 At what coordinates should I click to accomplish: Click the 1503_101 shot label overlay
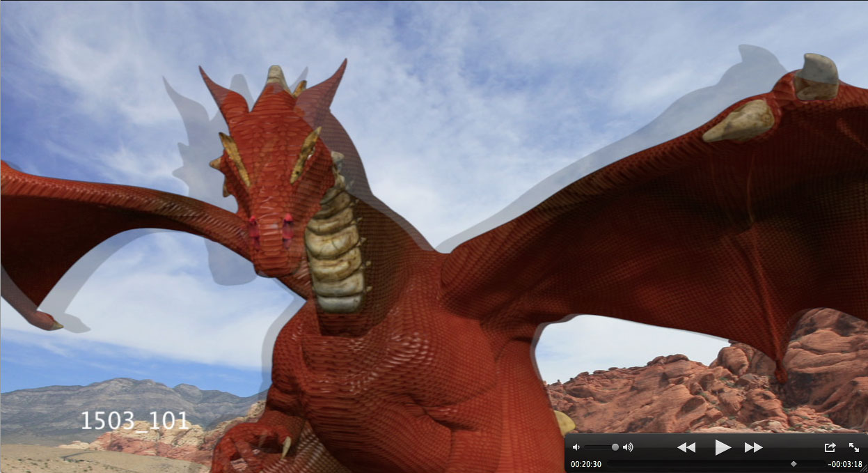tap(134, 420)
